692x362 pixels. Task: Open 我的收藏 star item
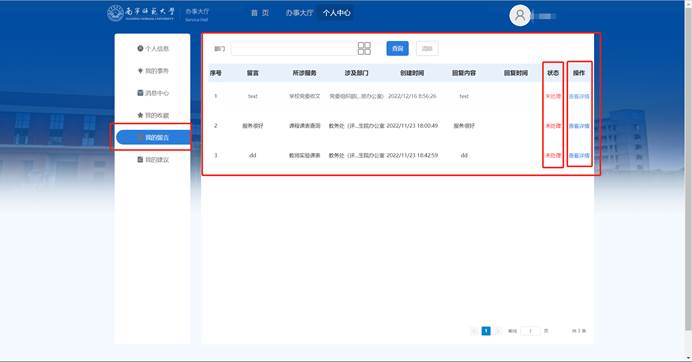tap(153, 115)
